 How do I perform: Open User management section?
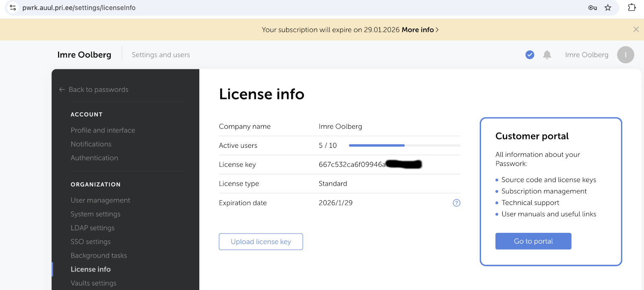101,200
